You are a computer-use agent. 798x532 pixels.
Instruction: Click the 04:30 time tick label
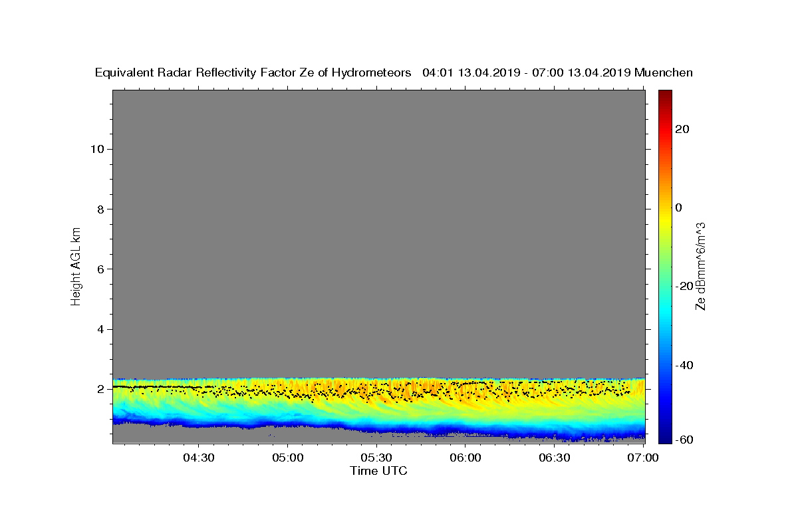(198, 458)
